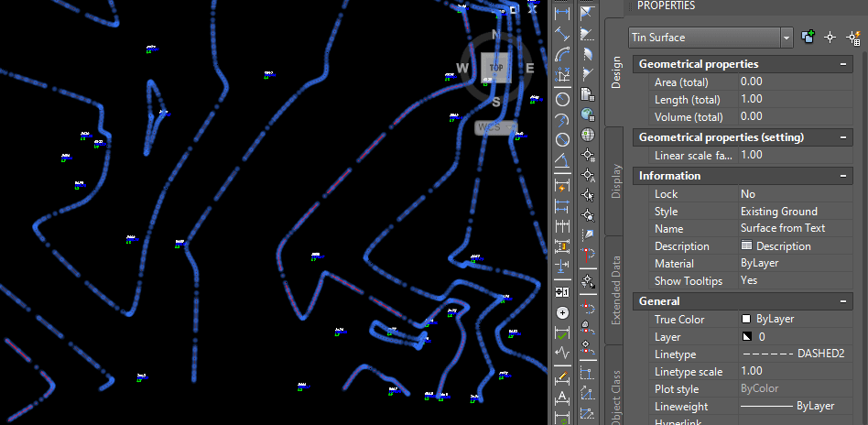Collapse the Geometrical properties section
This screenshot has width=868, height=425.
pyautogui.click(x=843, y=64)
